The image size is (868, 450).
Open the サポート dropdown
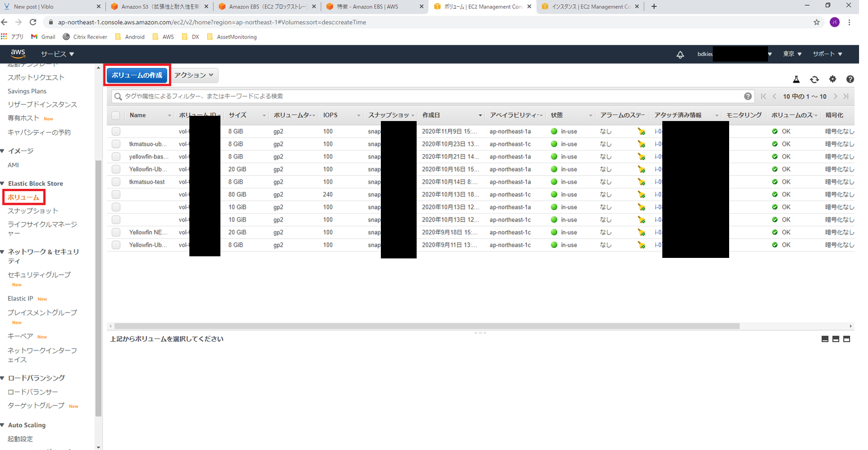tap(827, 54)
